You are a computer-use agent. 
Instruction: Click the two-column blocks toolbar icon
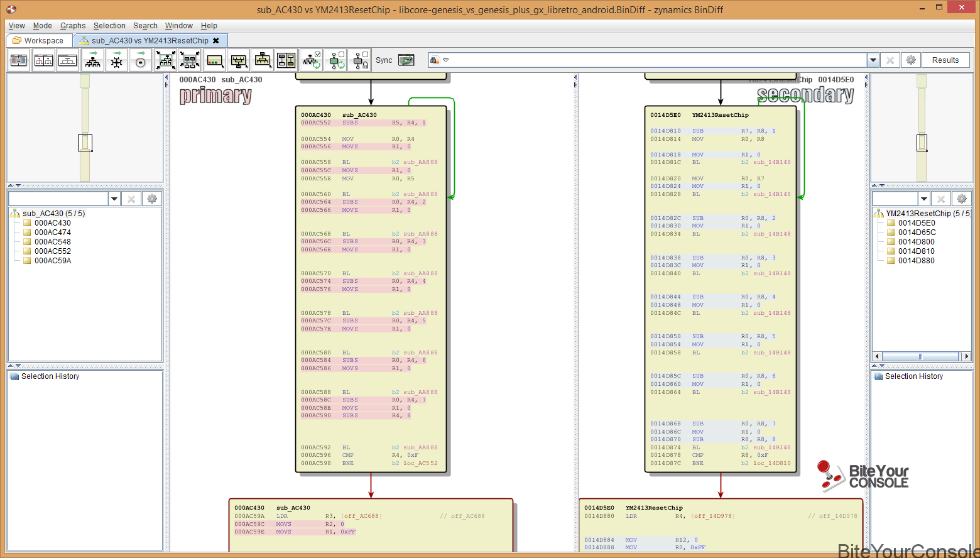[286, 60]
